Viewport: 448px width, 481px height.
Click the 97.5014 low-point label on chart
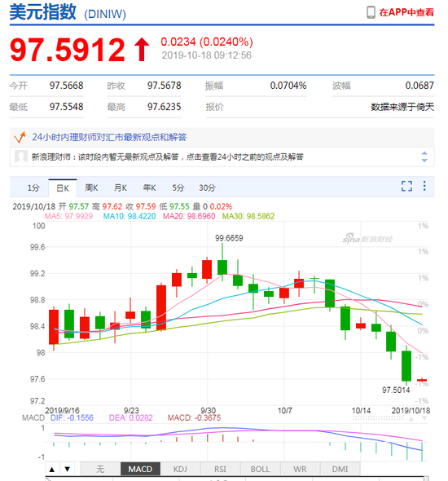pyautogui.click(x=396, y=390)
